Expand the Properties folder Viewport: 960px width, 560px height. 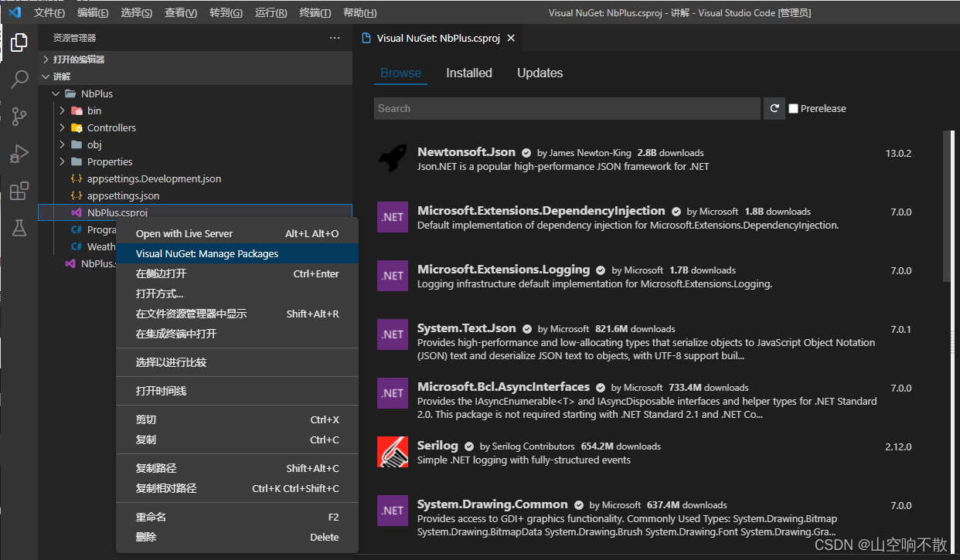(x=62, y=161)
